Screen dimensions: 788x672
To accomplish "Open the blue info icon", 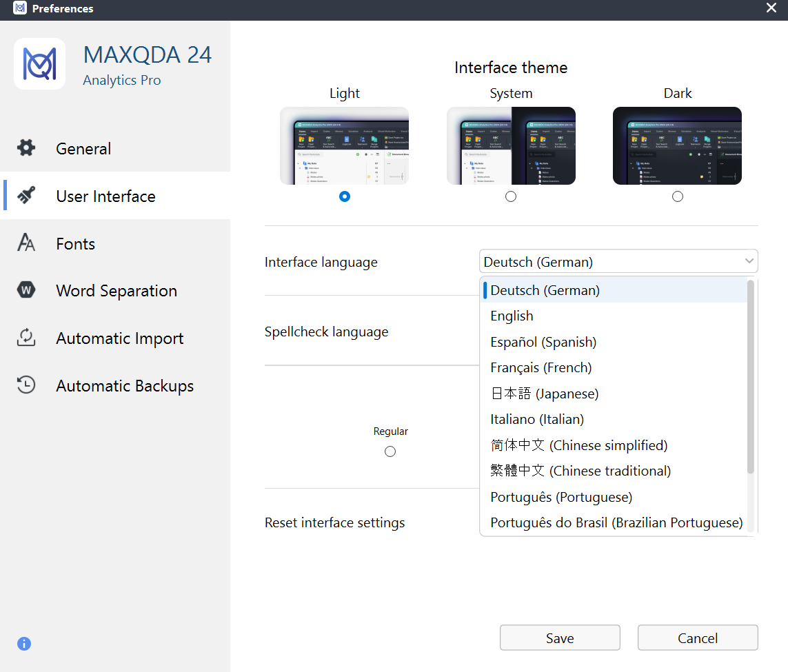I will pyautogui.click(x=24, y=644).
